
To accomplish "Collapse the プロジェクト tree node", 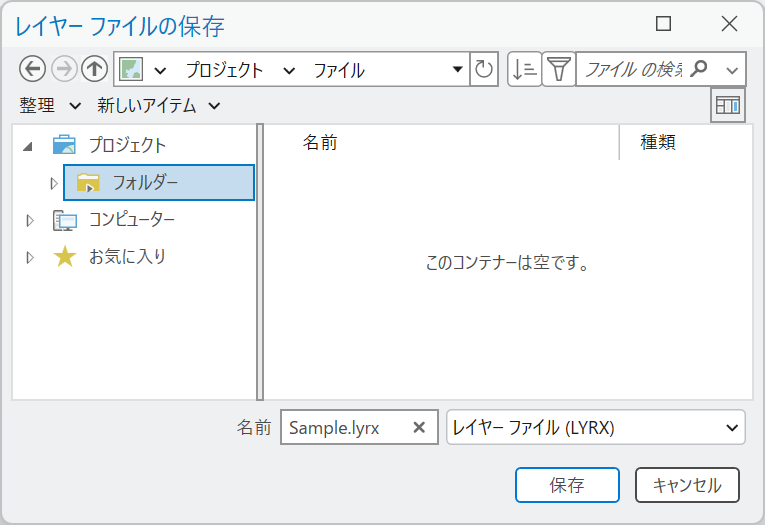I will [x=28, y=146].
